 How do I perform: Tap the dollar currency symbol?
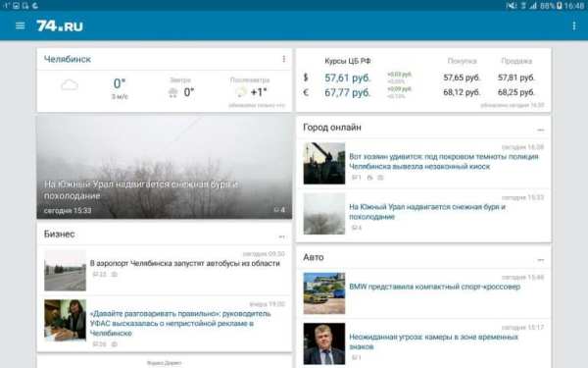306,78
